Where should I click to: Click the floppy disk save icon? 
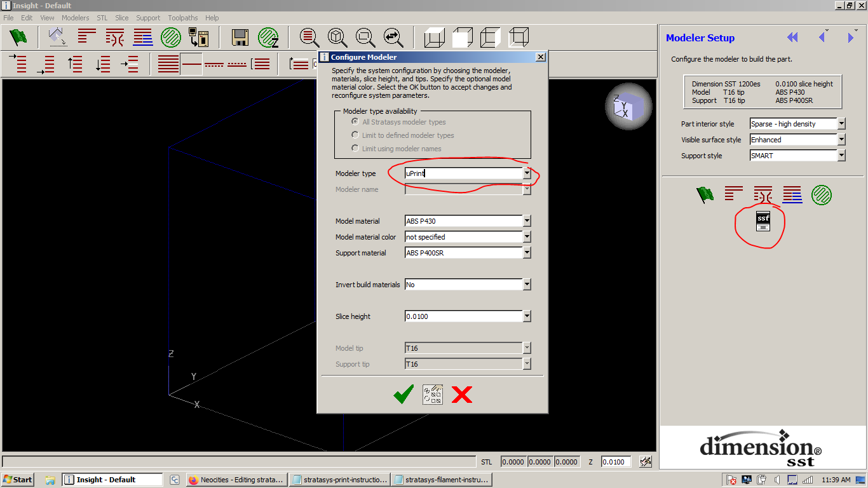click(x=240, y=37)
